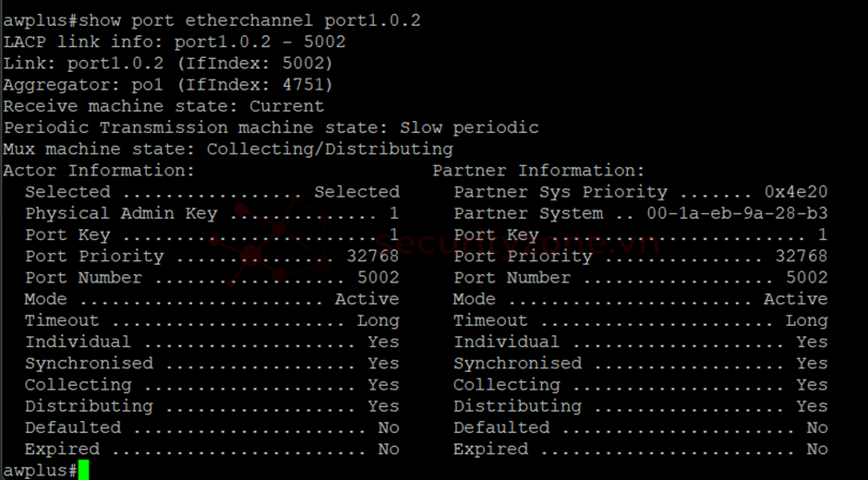The width and height of the screenshot is (868, 480).
Task: Click actor Synchronised Yes value
Action: pyautogui.click(x=383, y=364)
